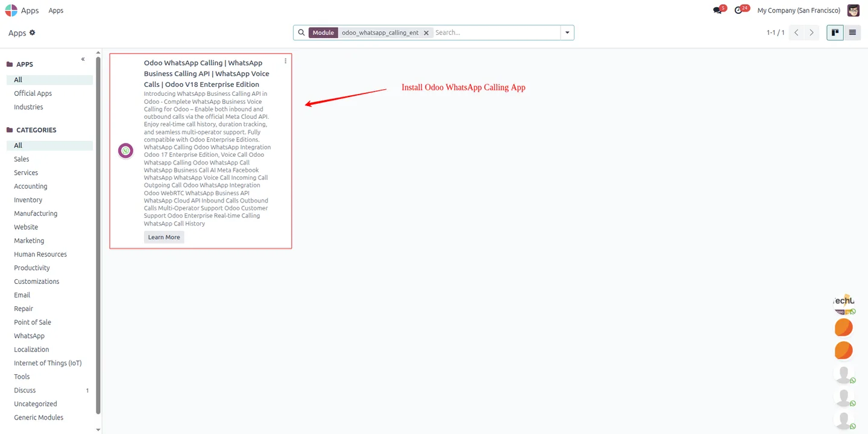Open the three-dot menu on the WhatsApp Calling card
Image resolution: width=868 pixels, height=434 pixels.
point(286,61)
